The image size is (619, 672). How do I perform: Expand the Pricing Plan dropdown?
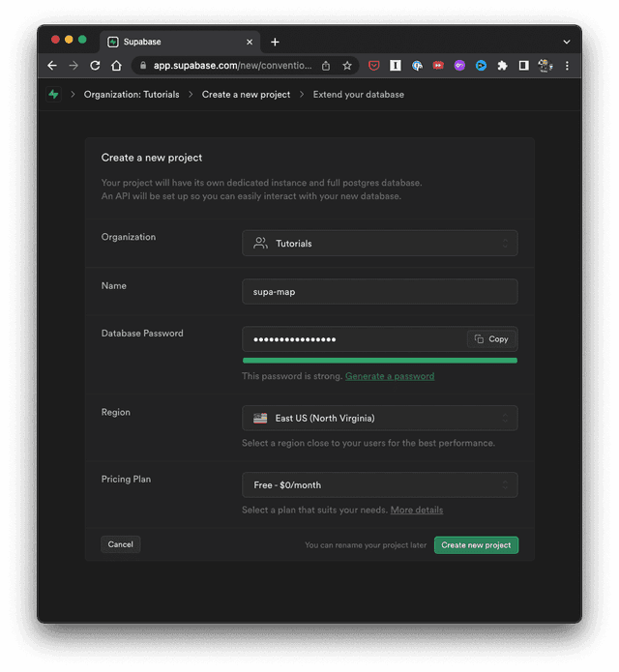(x=379, y=484)
